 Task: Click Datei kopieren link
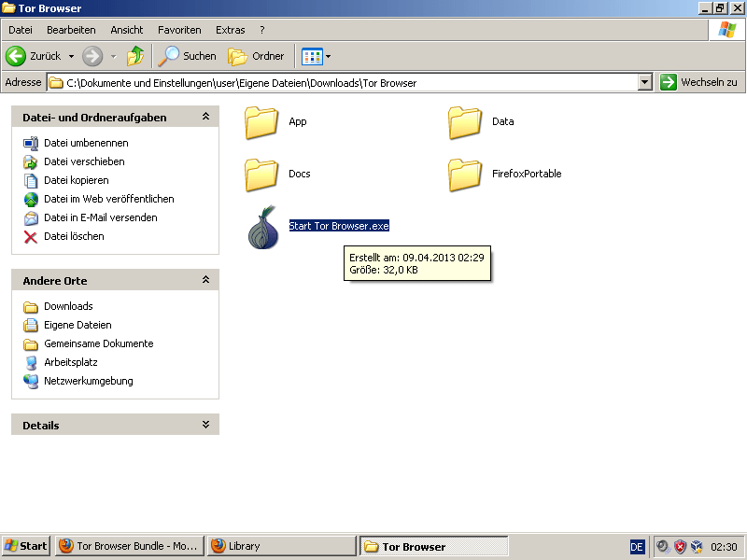point(77,180)
